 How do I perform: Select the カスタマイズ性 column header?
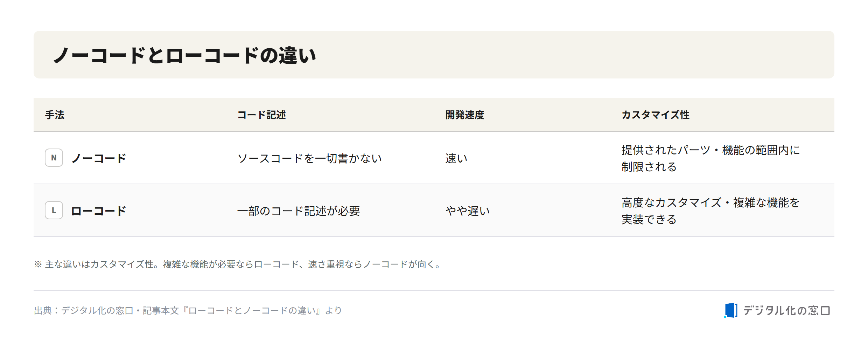655,115
